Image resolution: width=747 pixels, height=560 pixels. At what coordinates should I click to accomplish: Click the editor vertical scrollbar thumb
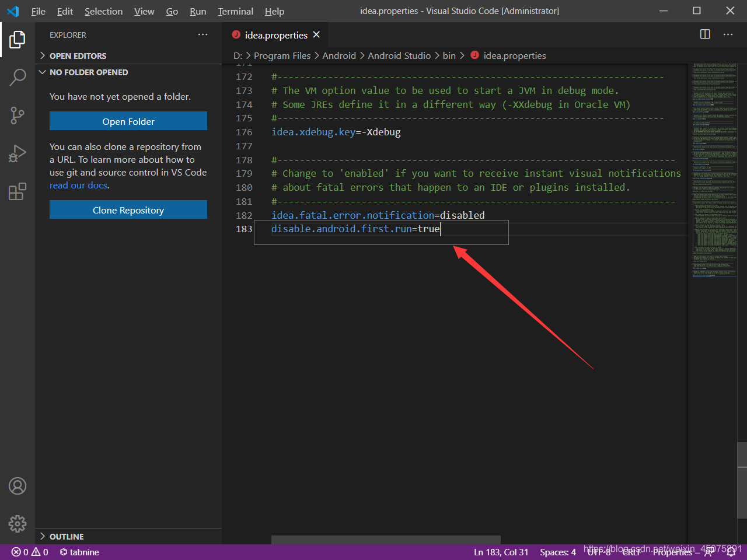click(742, 480)
